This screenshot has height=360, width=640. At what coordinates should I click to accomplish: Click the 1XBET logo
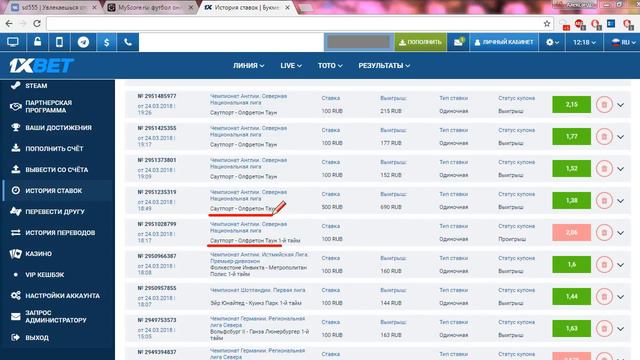click(41, 65)
